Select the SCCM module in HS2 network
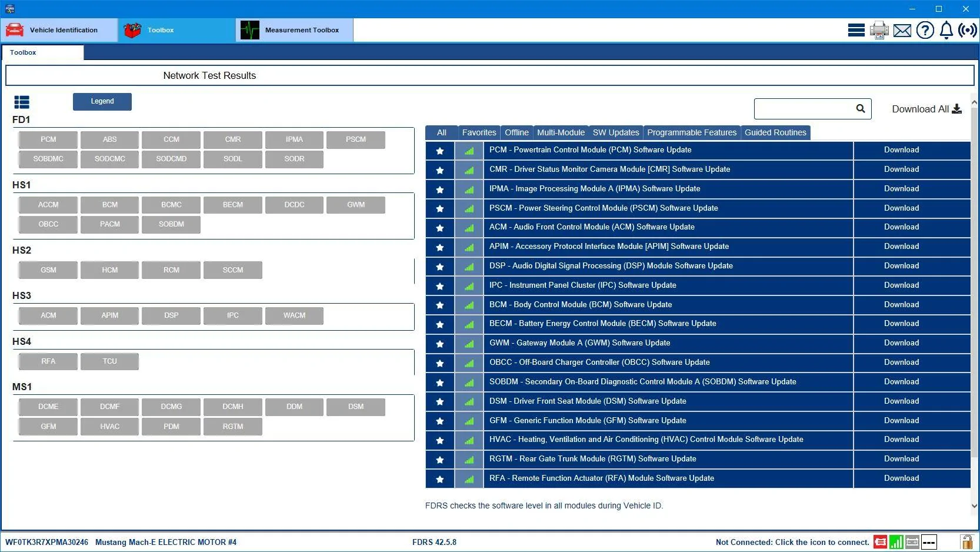This screenshot has height=552, width=980. [x=233, y=270]
